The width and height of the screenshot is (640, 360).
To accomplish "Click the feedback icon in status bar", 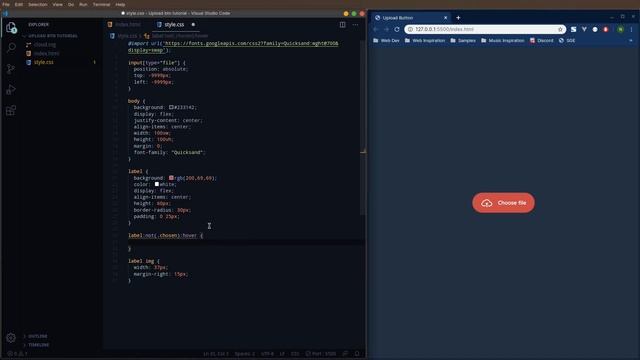I will pos(345,354).
